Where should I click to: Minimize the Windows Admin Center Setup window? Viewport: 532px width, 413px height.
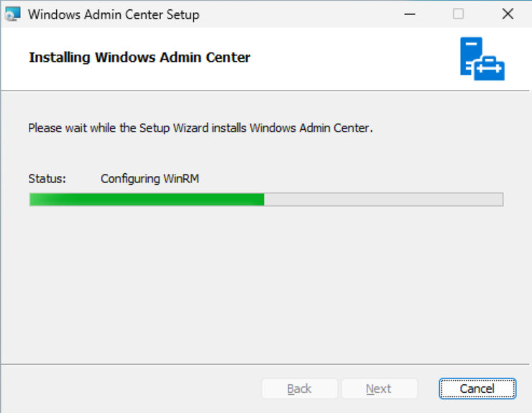410,14
